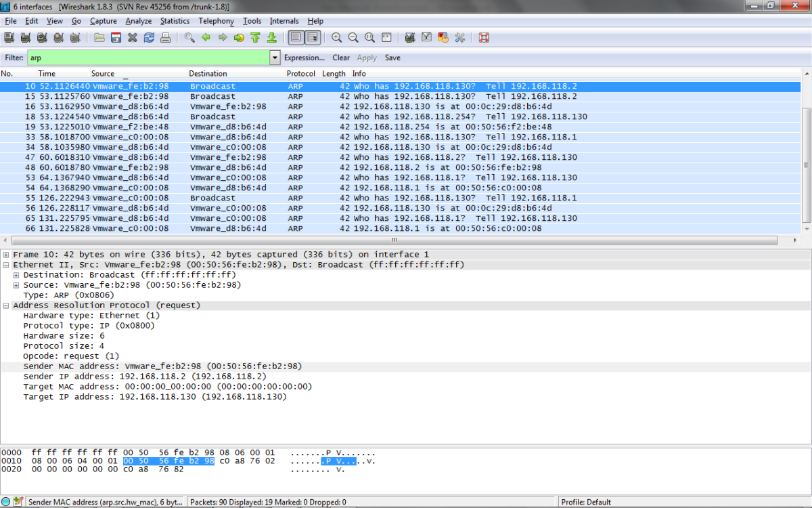The image size is (812, 508).
Task: Click the Filter: label button
Action: coord(14,58)
